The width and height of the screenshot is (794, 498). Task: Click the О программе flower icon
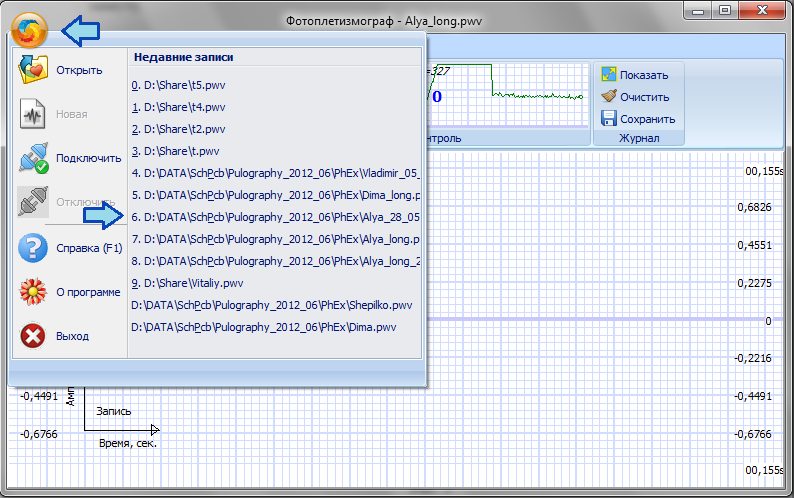33,292
